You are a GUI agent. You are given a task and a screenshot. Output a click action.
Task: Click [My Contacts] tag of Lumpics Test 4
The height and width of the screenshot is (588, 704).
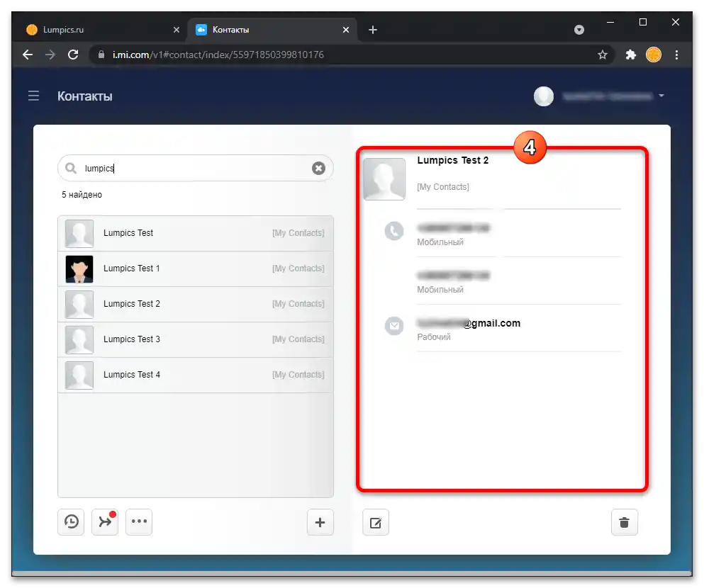(x=298, y=375)
